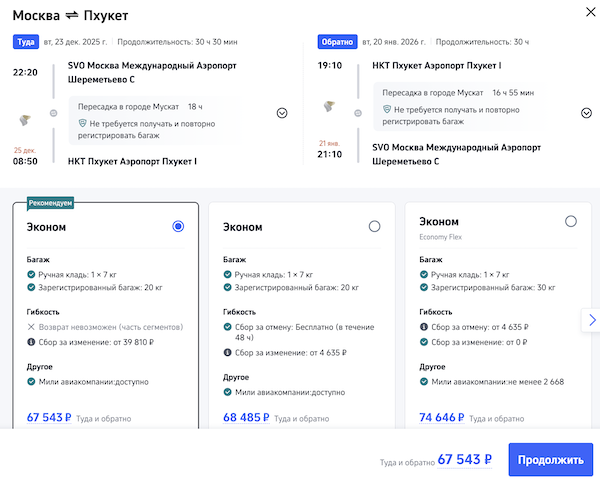Select the recommended Эконом fare for 67 543 ₽
This screenshot has width=600, height=482.
pos(178,227)
